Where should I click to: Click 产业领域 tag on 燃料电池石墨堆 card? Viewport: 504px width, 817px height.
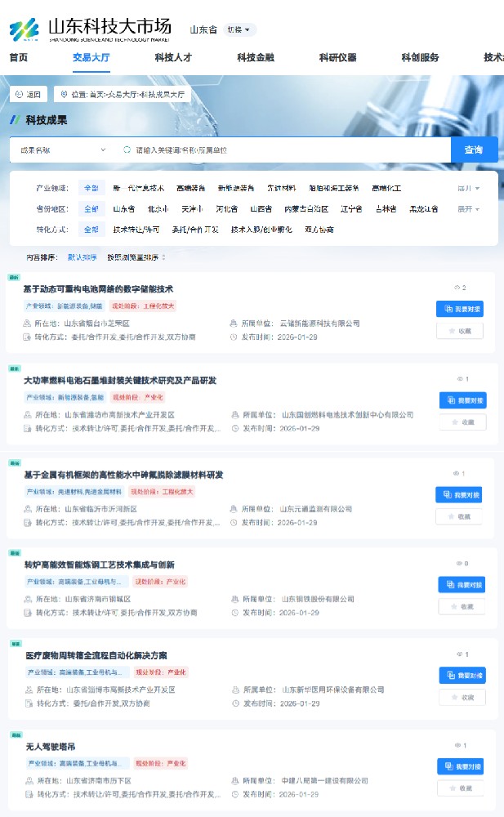pos(65,397)
